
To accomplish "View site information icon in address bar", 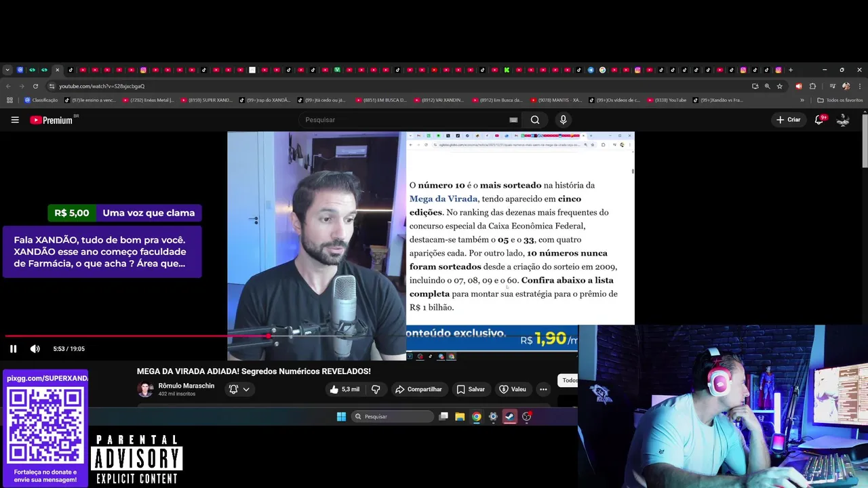I will [52, 86].
